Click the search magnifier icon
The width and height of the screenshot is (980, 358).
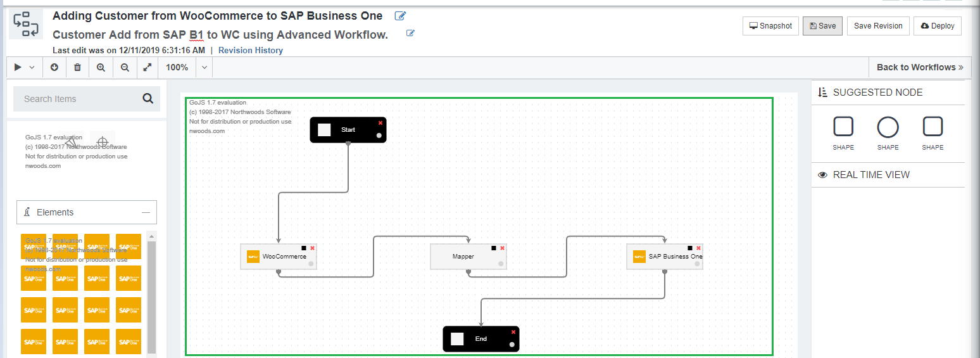tap(148, 98)
